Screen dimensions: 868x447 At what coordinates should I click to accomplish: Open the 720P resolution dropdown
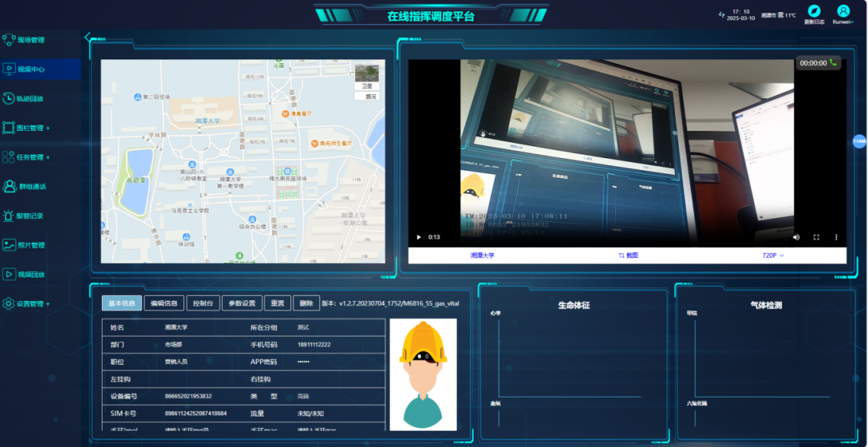[x=772, y=255]
